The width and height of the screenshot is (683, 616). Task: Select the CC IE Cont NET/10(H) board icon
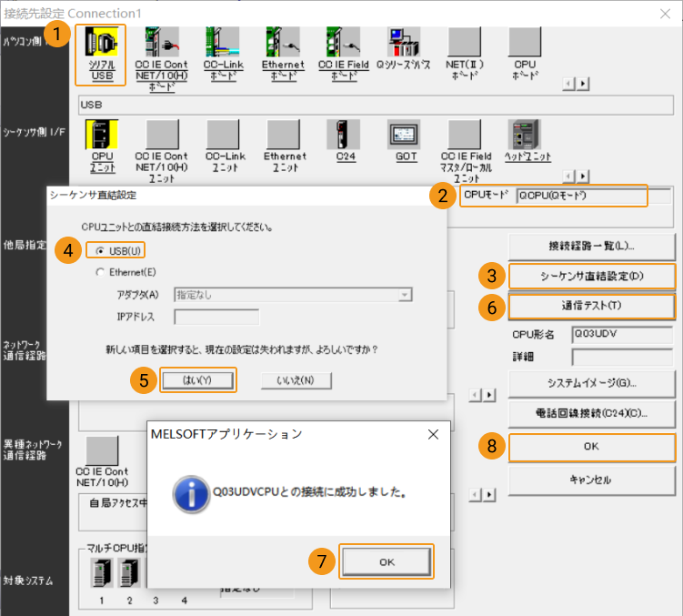162,42
